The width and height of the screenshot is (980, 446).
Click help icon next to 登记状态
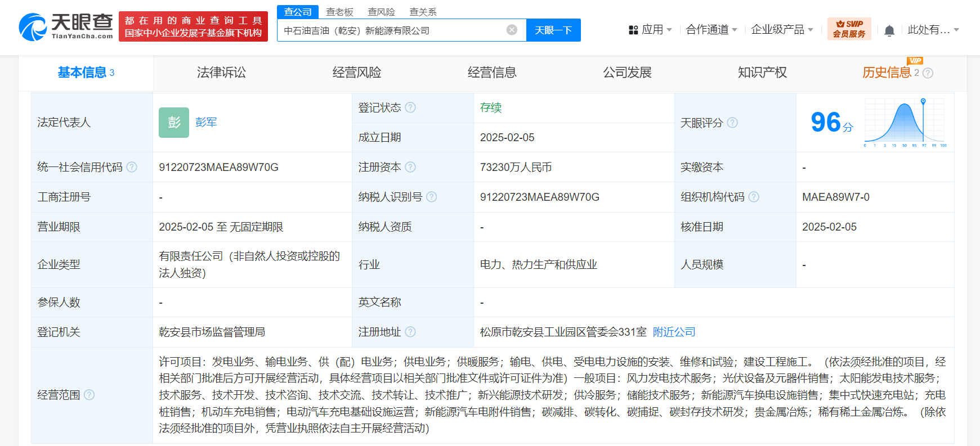pos(410,107)
